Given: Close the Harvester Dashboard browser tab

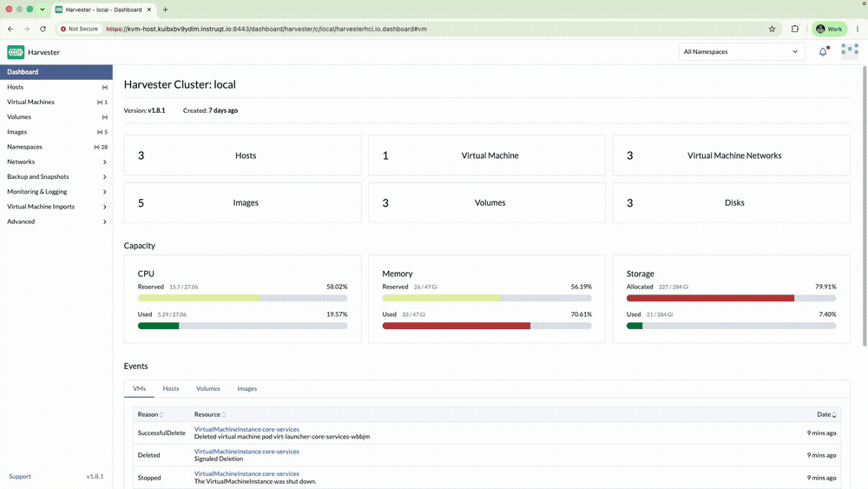Looking at the screenshot, I should coord(149,10).
